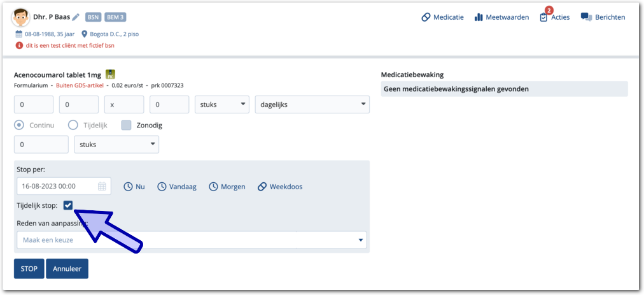Open the Meetwaarden section

tap(501, 17)
